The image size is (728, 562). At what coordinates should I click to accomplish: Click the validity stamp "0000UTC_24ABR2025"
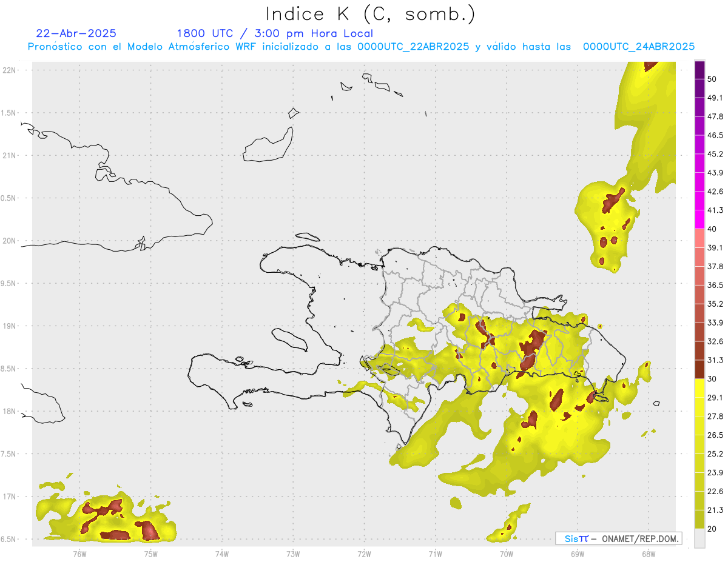pos(639,47)
